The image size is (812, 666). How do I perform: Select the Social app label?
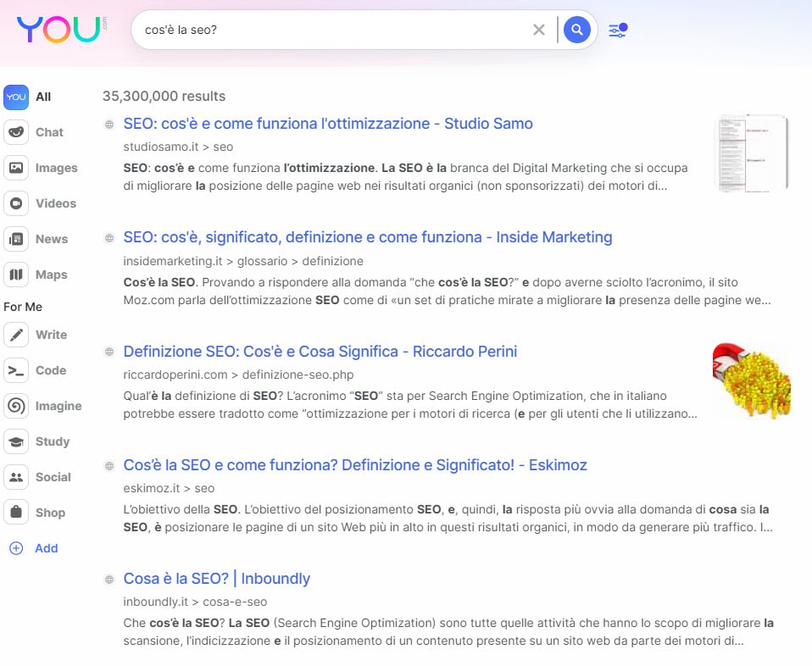click(x=53, y=477)
